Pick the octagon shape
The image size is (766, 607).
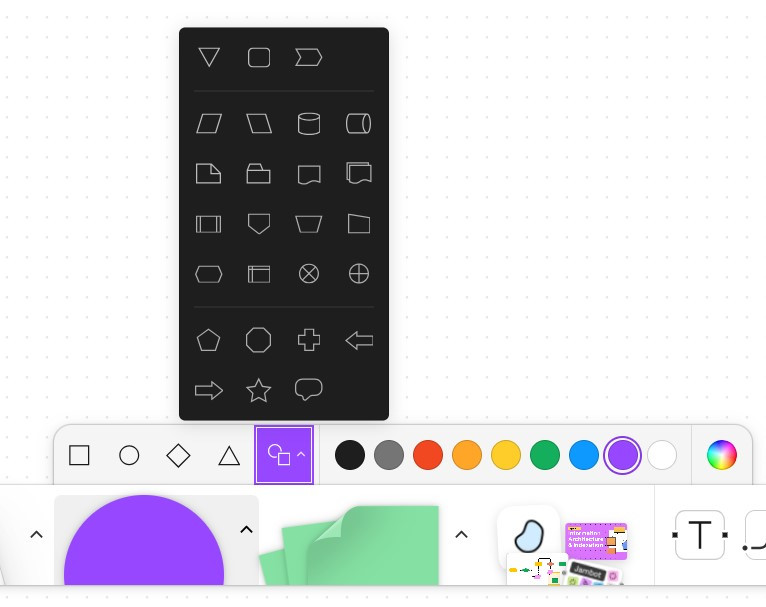click(258, 340)
